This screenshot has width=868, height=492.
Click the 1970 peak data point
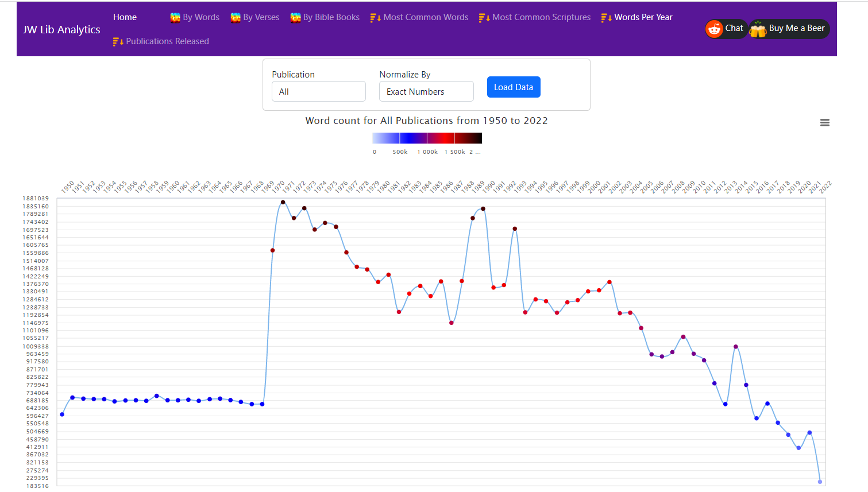(x=283, y=202)
